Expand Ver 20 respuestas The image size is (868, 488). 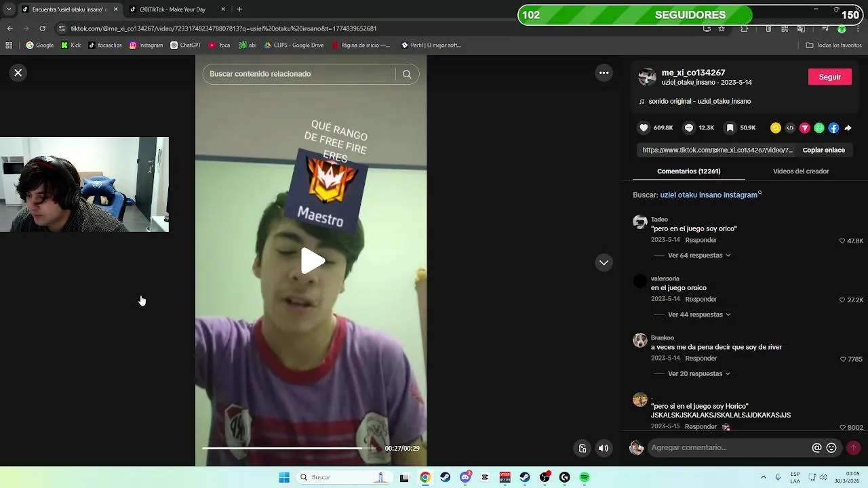[699, 373]
